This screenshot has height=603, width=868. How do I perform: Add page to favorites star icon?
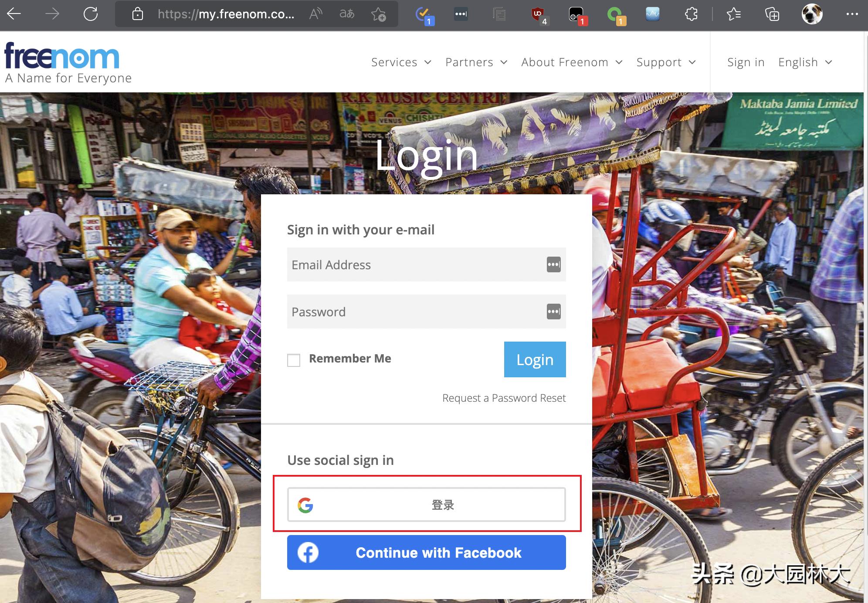(x=379, y=15)
